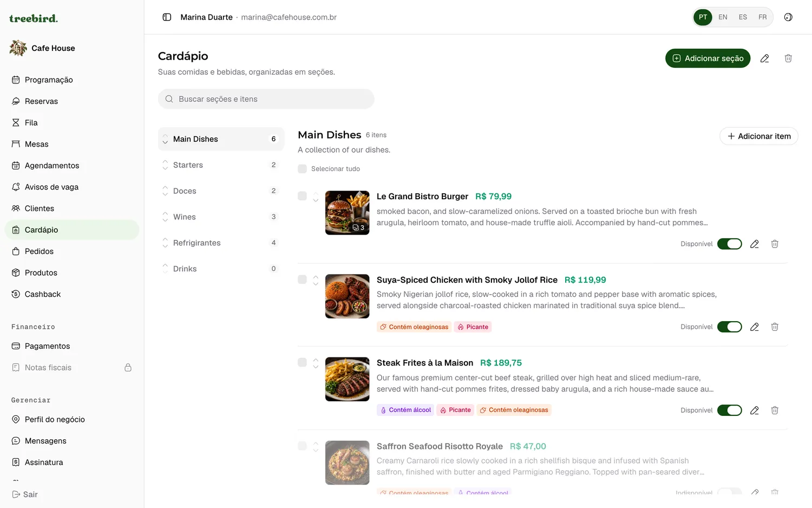812x508 pixels.
Task: Click Adicionar item button
Action: pos(759,136)
